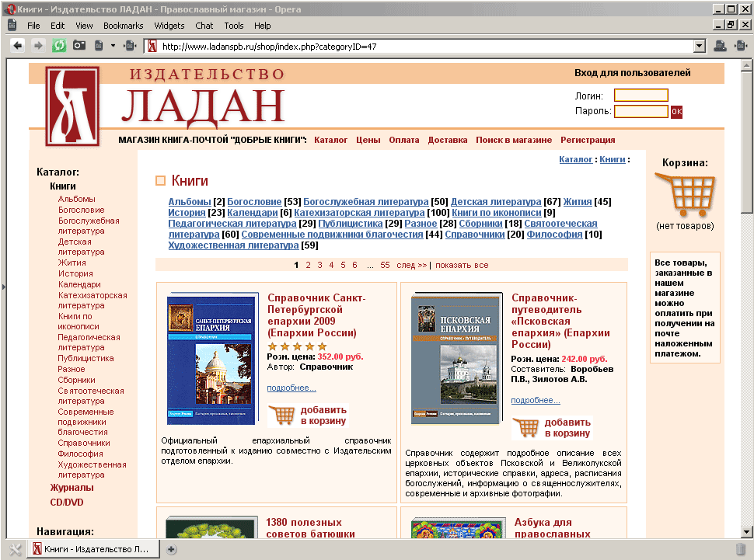The width and height of the screenshot is (754, 560).
Task: Open the Widgets menu
Action: [169, 26]
